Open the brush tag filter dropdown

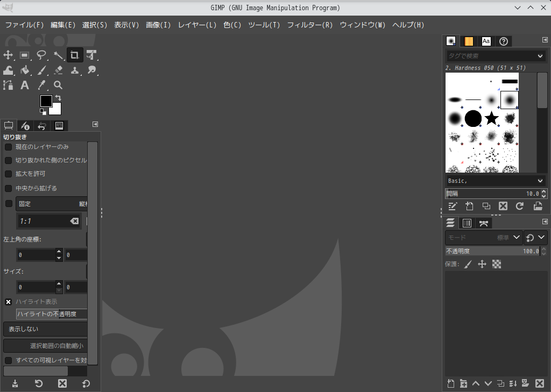(540, 56)
